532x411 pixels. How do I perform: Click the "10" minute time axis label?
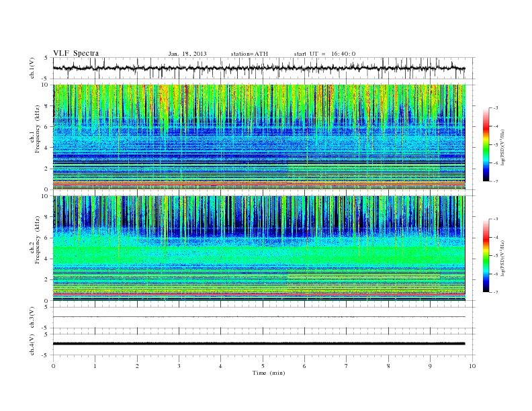click(x=472, y=366)
